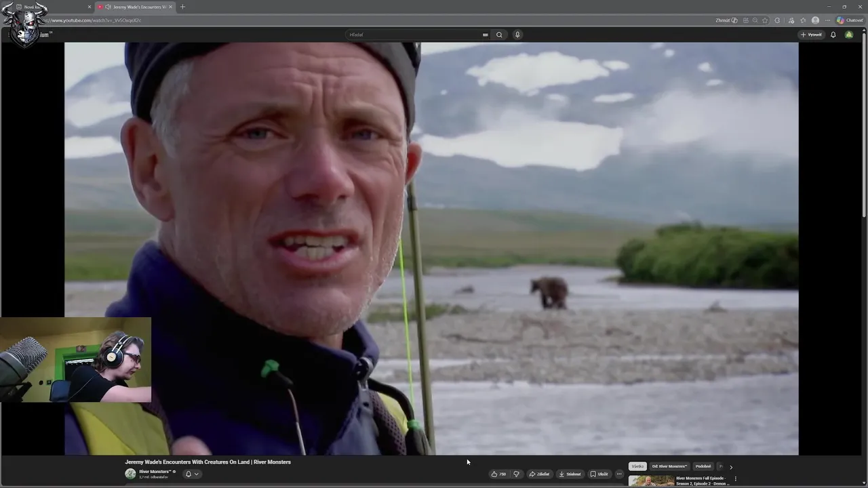Image resolution: width=868 pixels, height=488 pixels.
Task: Open browser profile avatar
Action: coord(815,20)
